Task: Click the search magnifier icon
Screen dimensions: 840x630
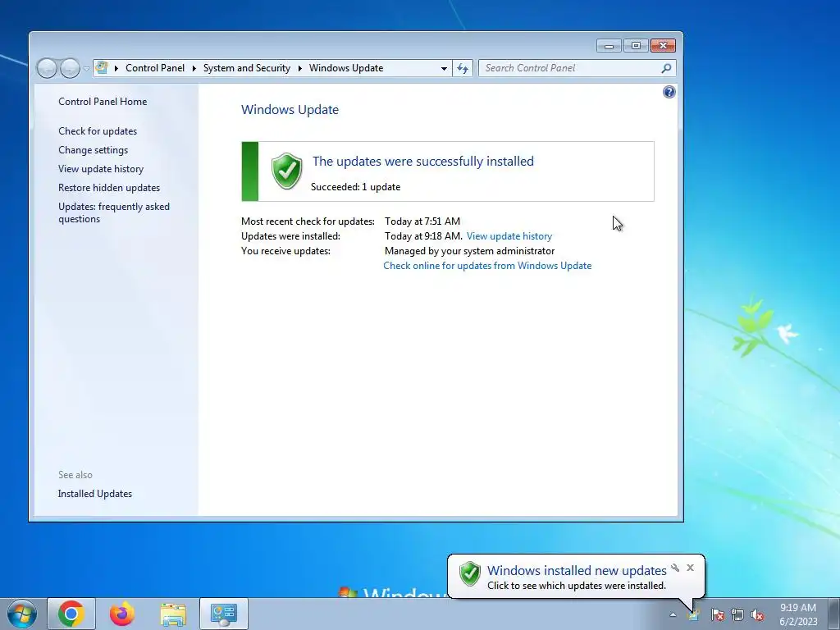Action: click(666, 68)
